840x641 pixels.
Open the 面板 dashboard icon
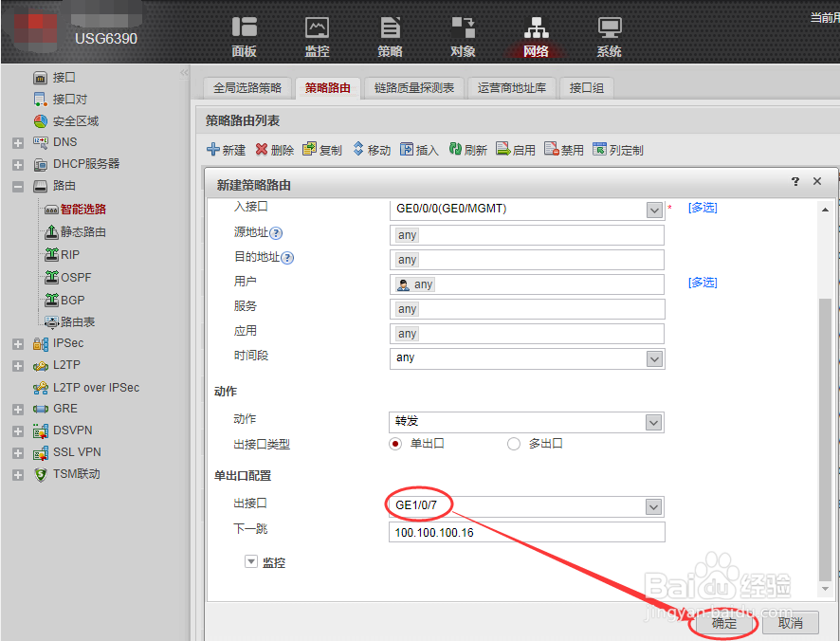[245, 27]
